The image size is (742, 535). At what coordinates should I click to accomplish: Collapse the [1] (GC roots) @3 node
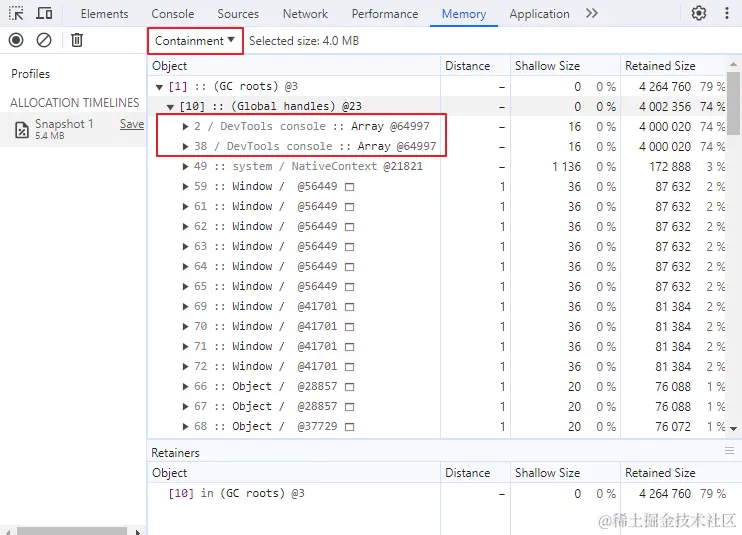(159, 87)
